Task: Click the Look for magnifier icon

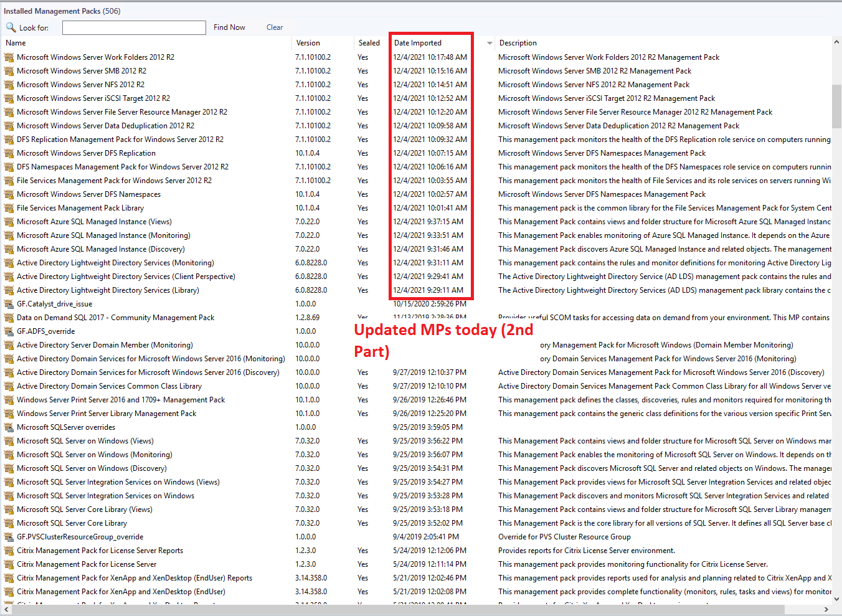Action: point(11,27)
